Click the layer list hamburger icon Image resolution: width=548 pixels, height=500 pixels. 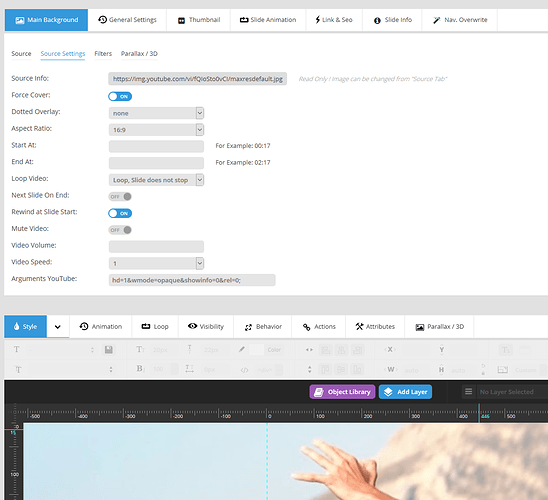tap(469, 391)
